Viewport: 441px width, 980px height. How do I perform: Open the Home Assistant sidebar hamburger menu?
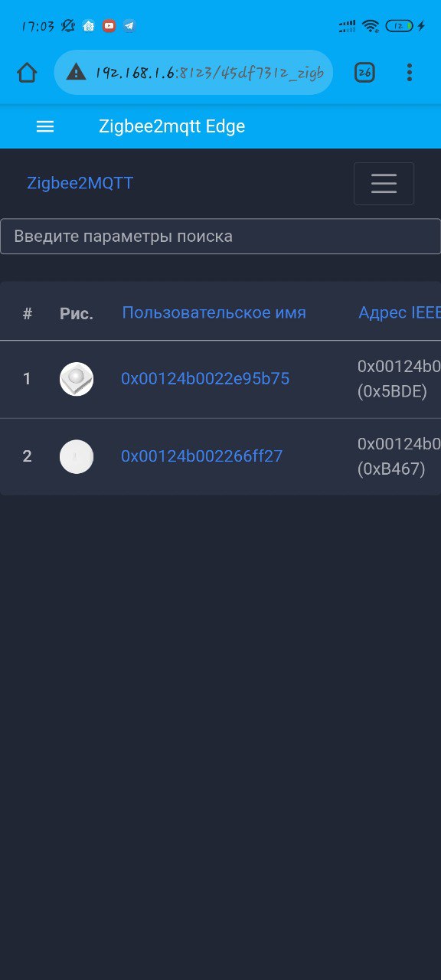[45, 126]
